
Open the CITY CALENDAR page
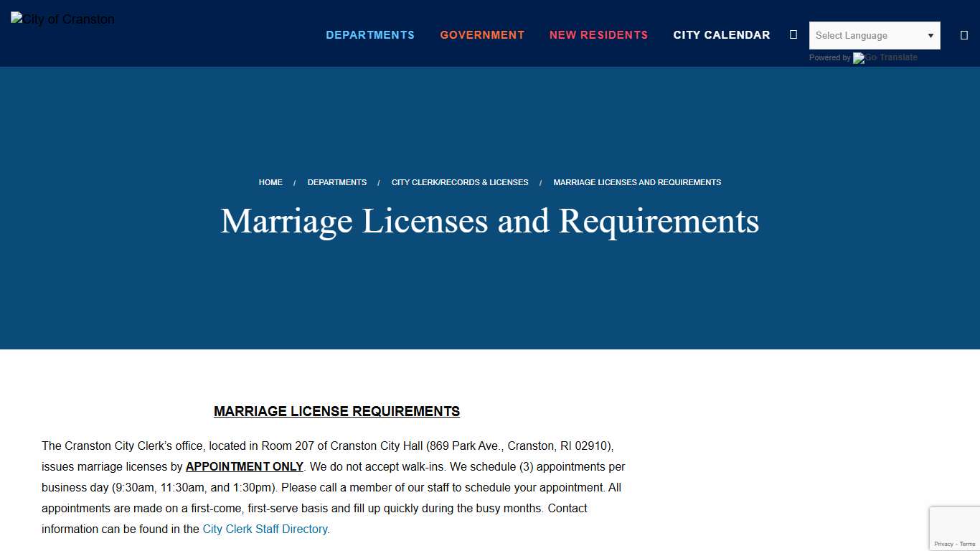(721, 34)
